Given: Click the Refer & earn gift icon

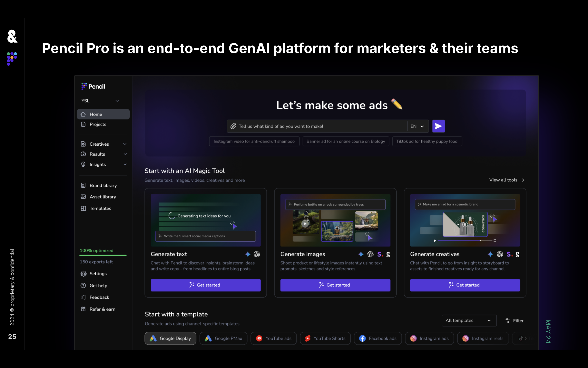Looking at the screenshot, I should coord(83,309).
